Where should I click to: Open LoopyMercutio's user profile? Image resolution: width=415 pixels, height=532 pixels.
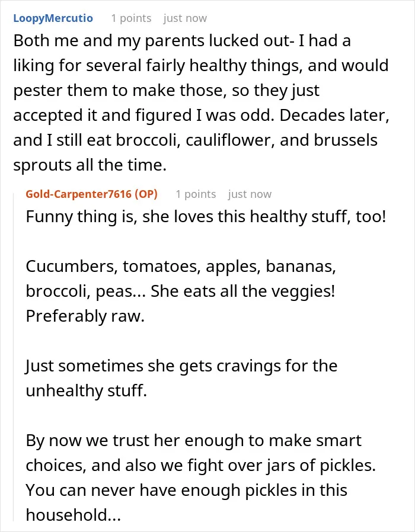pos(53,18)
